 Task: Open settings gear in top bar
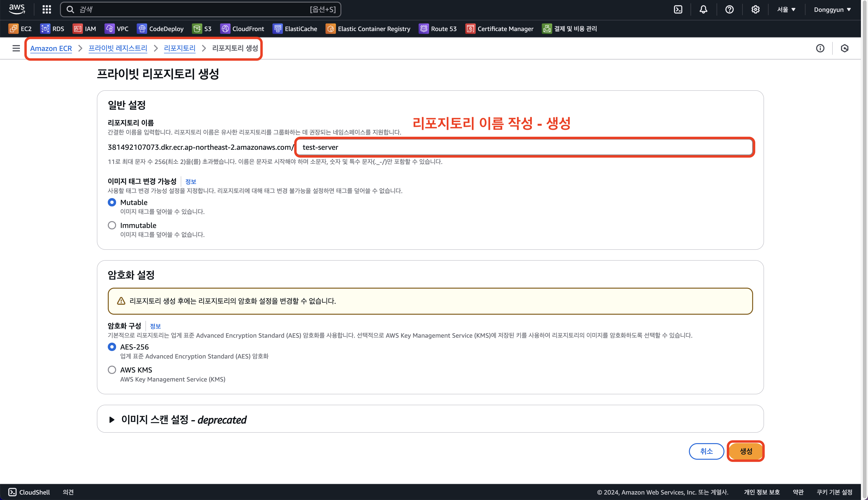(755, 9)
